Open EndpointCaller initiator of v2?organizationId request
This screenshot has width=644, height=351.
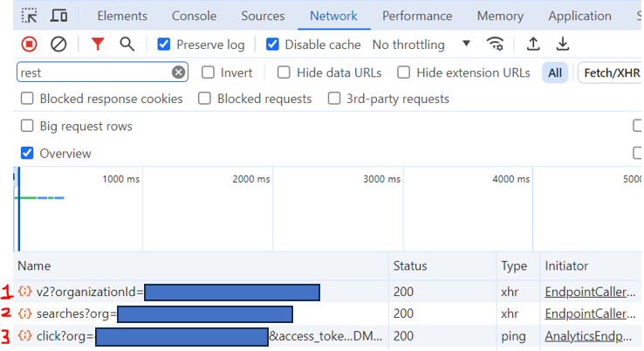(x=590, y=292)
